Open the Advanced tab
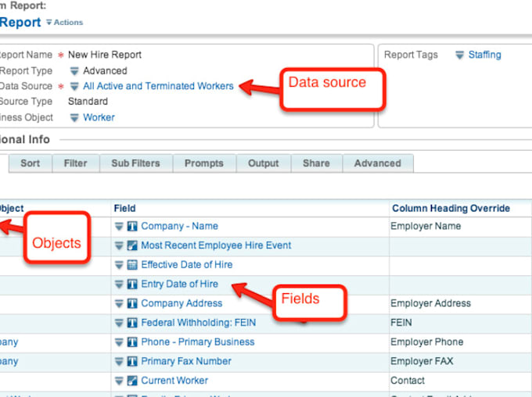 tap(378, 163)
